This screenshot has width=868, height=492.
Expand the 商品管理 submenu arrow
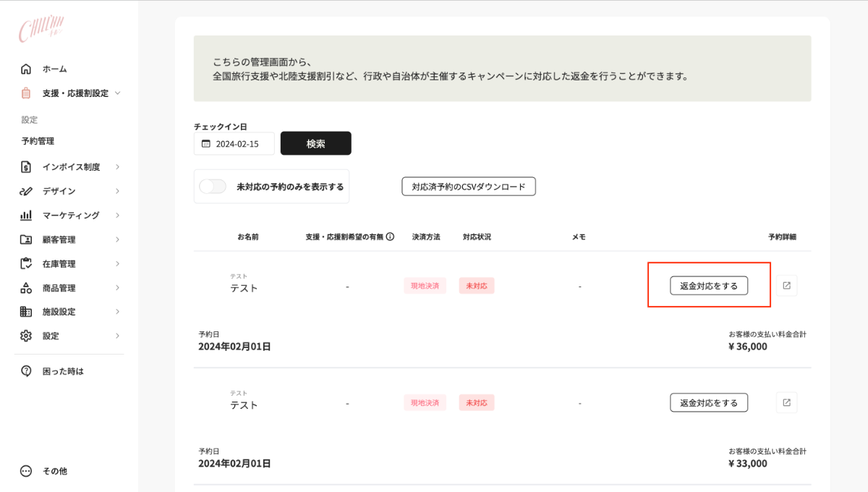(x=117, y=288)
